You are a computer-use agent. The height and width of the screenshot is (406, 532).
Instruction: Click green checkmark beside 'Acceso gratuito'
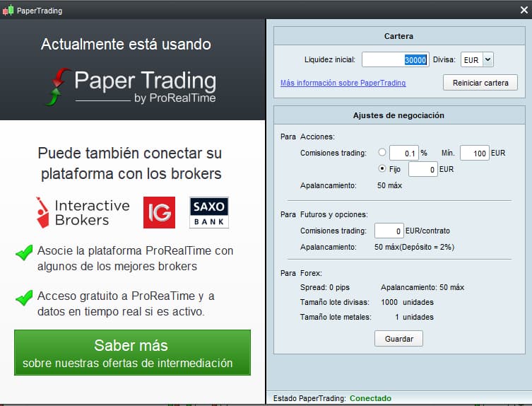[24, 298]
